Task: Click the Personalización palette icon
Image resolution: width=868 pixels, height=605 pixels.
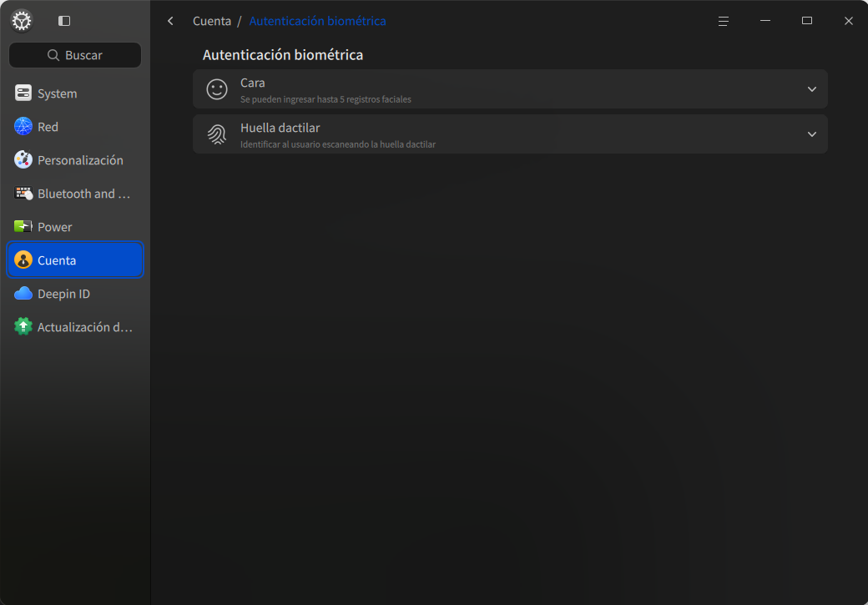Action: 23,160
